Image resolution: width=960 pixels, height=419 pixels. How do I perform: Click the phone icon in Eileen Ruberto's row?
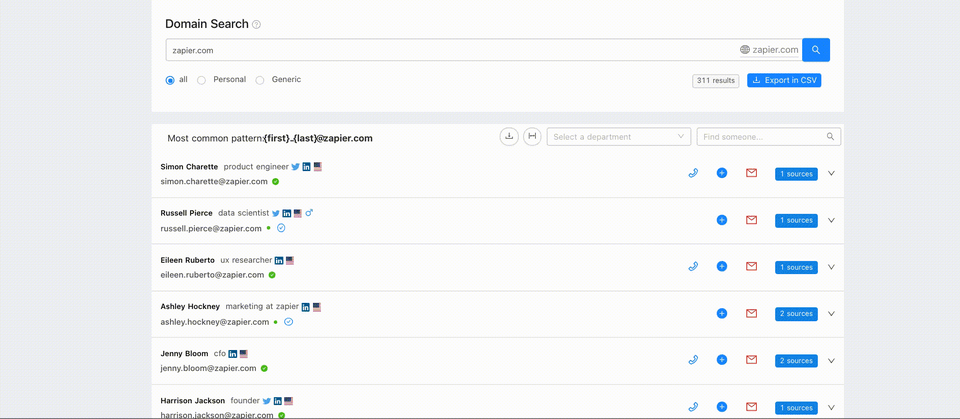(x=693, y=266)
